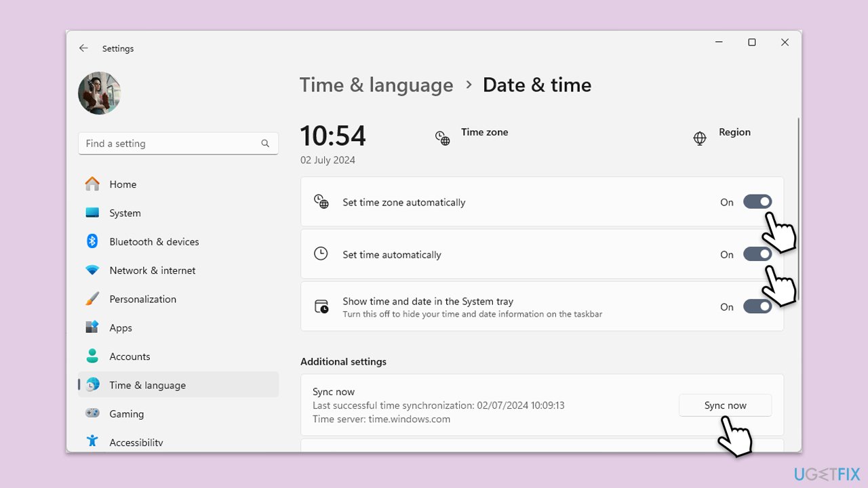Click the Date & time page title

pos(537,85)
